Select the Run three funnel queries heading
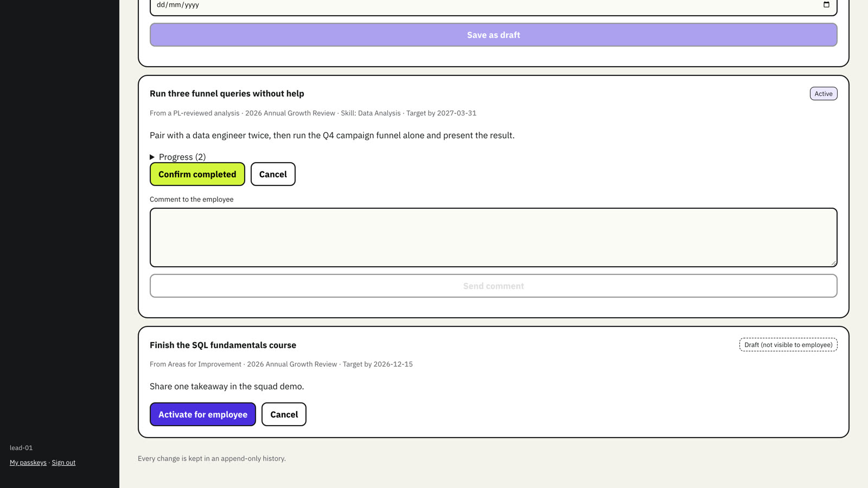868x488 pixels. [x=227, y=94]
